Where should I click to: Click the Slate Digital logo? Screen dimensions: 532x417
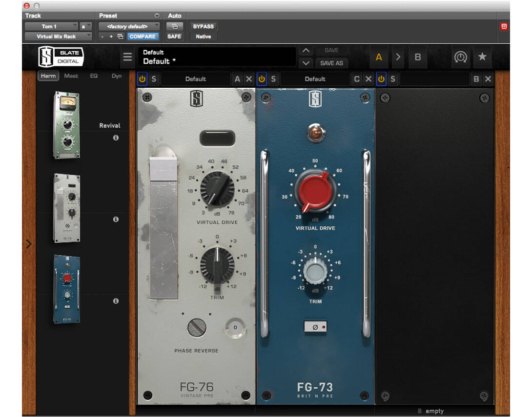[61, 57]
